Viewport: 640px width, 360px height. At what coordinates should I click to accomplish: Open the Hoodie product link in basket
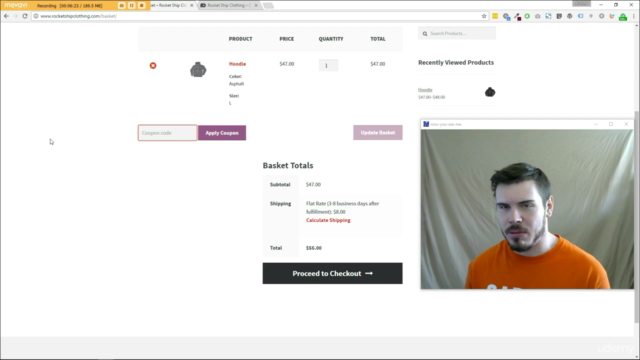pyautogui.click(x=237, y=64)
